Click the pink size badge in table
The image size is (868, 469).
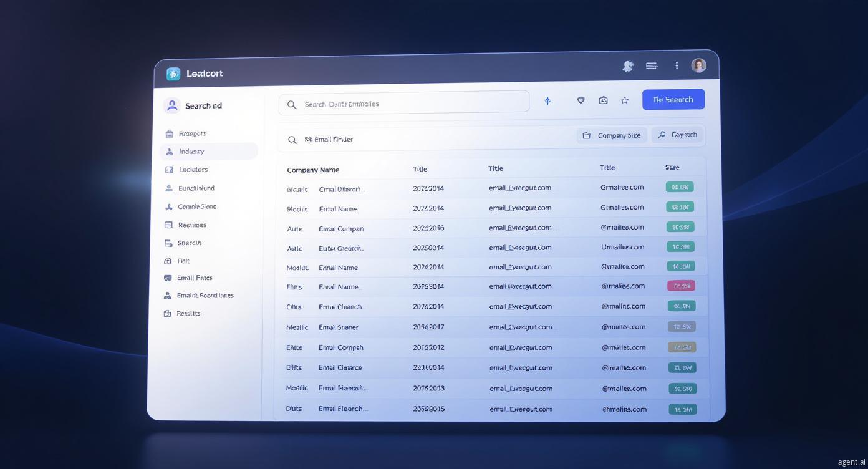tap(680, 286)
